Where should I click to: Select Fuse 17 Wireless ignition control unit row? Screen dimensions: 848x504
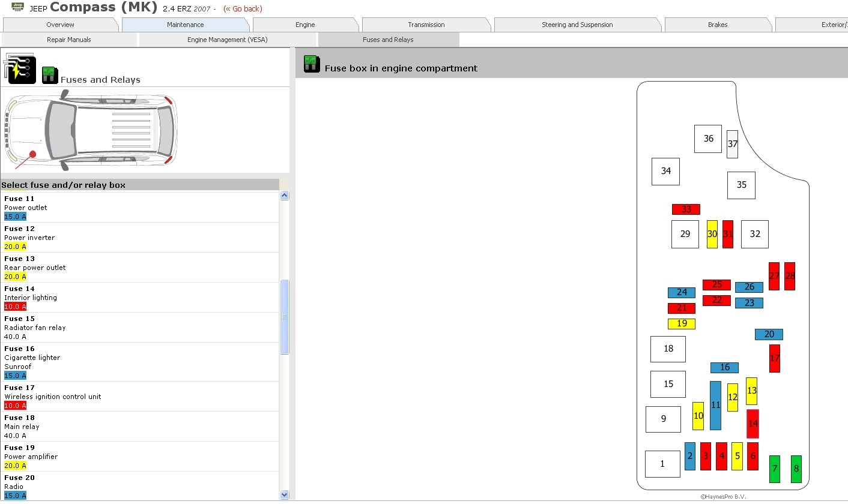pos(140,397)
